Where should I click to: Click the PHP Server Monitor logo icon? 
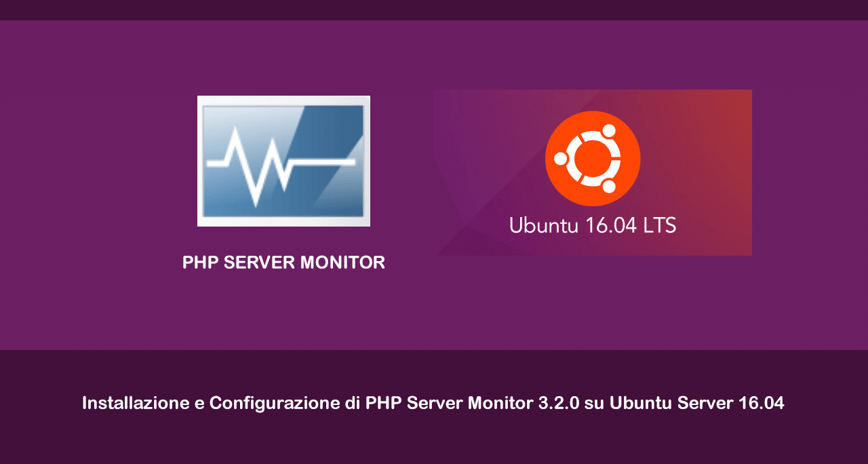(283, 161)
